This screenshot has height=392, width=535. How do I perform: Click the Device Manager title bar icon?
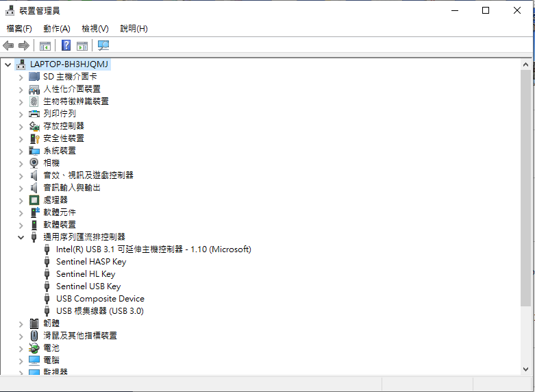point(10,10)
